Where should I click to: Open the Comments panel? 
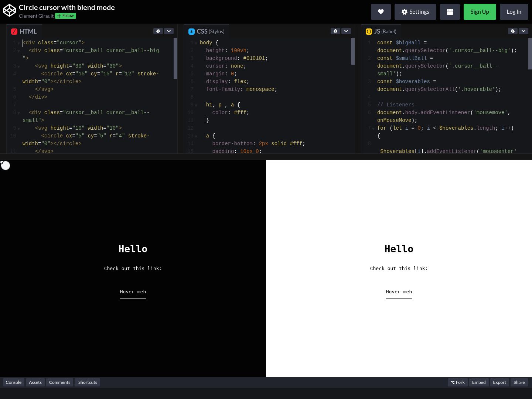pyautogui.click(x=59, y=382)
